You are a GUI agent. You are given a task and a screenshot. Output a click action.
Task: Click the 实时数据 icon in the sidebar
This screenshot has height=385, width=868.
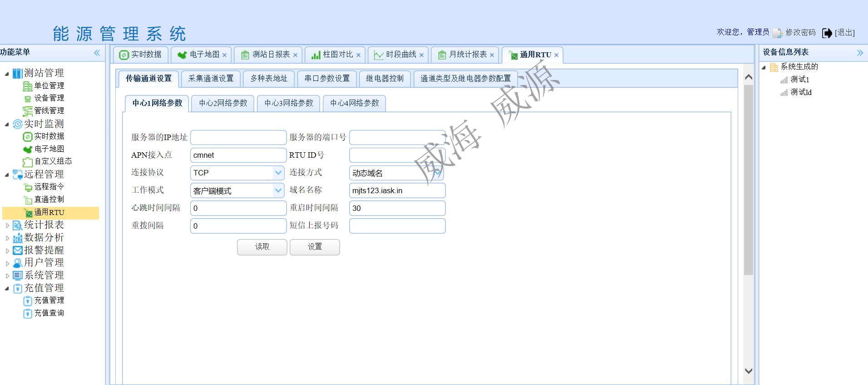(x=28, y=136)
